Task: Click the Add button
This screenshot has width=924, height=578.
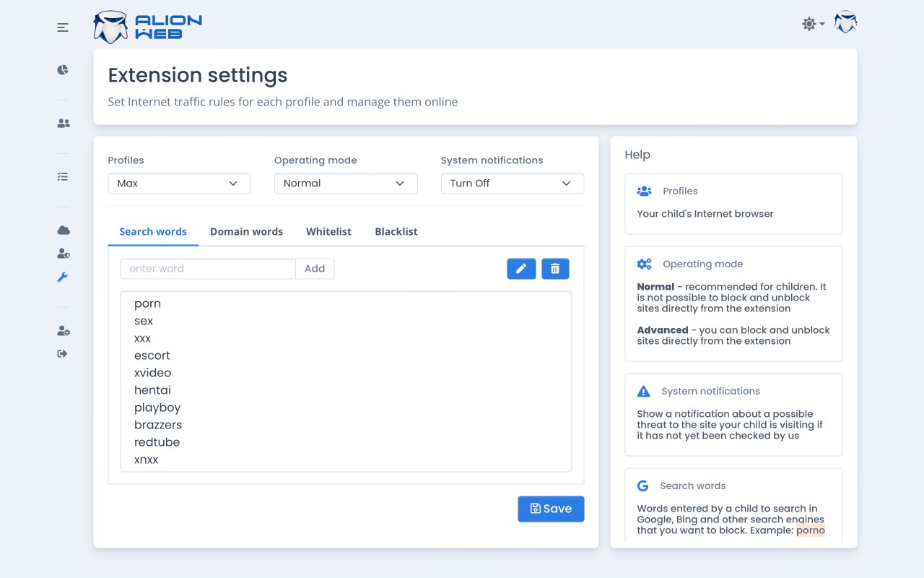Action: click(315, 269)
